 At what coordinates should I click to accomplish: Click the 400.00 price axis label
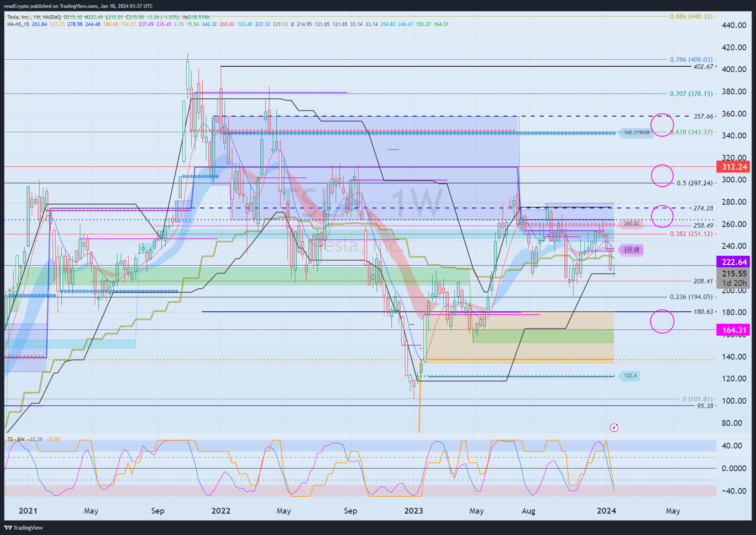click(734, 69)
